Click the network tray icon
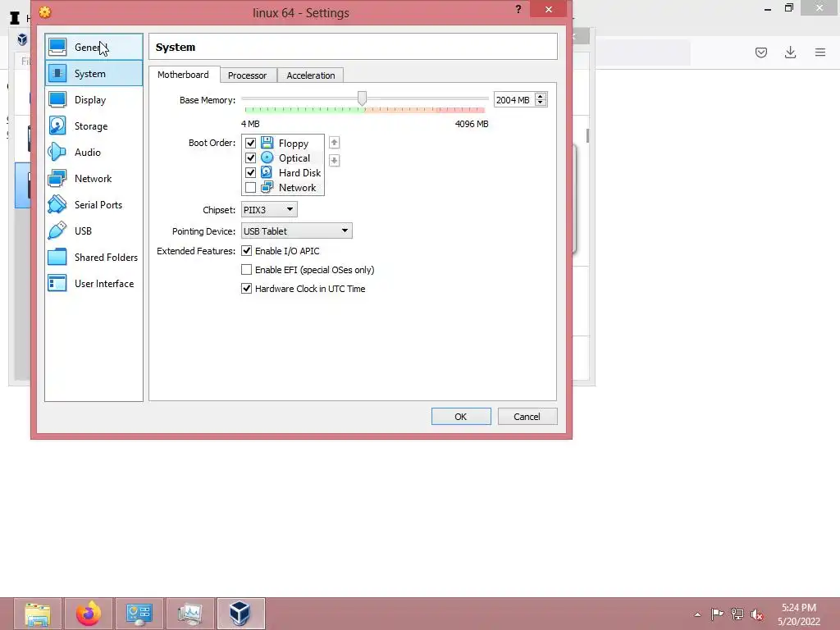The height and width of the screenshot is (630, 840). pyautogui.click(x=737, y=614)
